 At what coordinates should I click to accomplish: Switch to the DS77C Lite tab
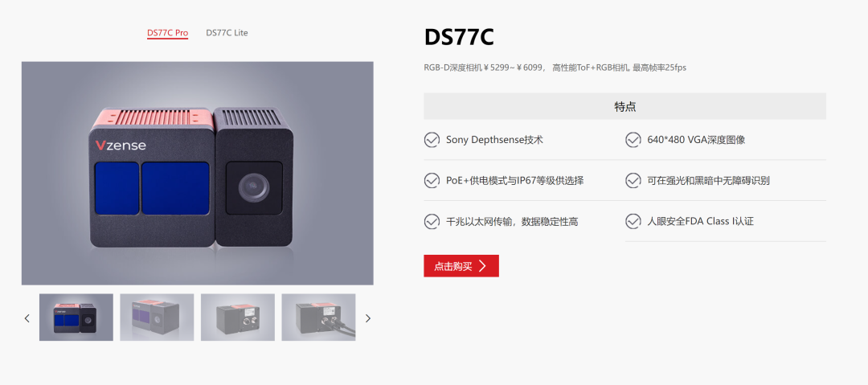[227, 33]
